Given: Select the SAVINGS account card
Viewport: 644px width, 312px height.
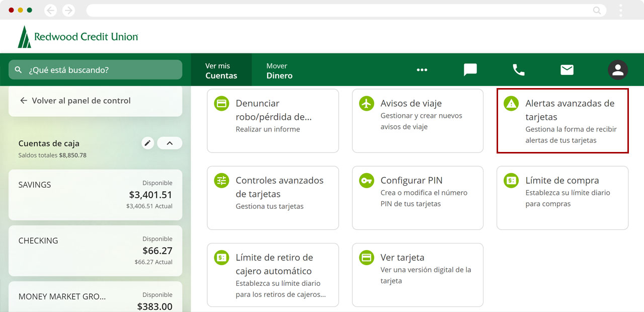Looking at the screenshot, I should 96,195.
